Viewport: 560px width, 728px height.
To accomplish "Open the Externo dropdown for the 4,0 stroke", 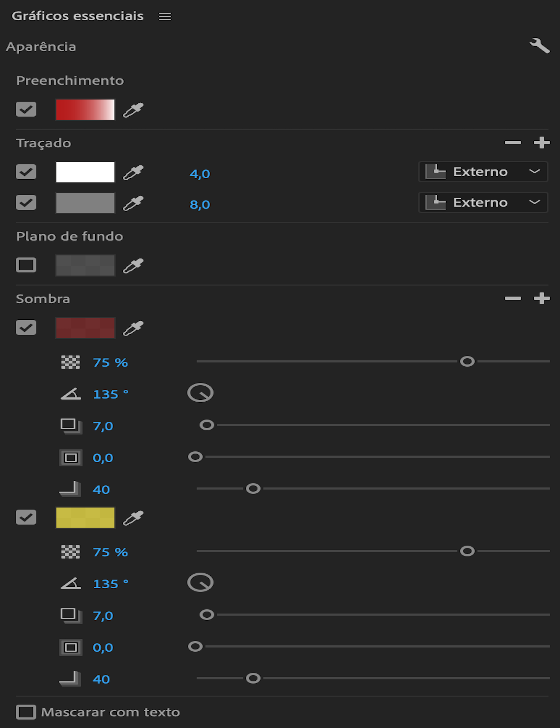I will point(483,172).
